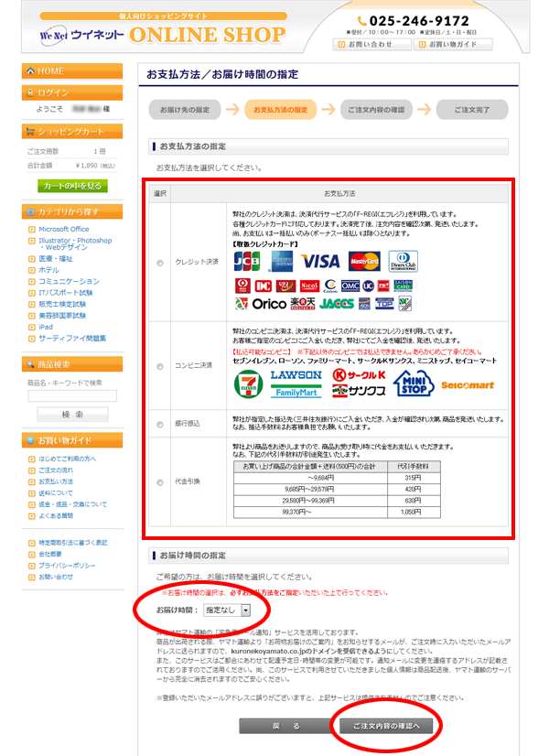The width and height of the screenshot is (549, 756).
Task: Click the 検索 search button
Action: pos(73,415)
